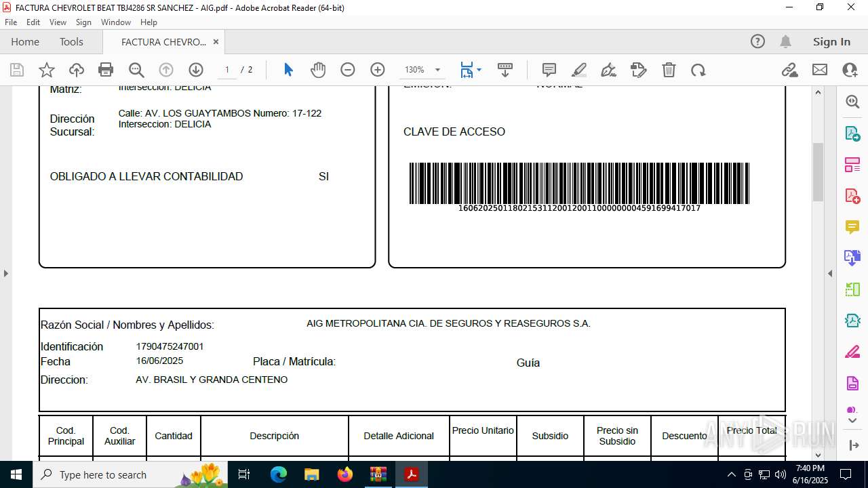The width and height of the screenshot is (868, 488).
Task: Collapse the right tools pane arrow
Action: [830, 274]
